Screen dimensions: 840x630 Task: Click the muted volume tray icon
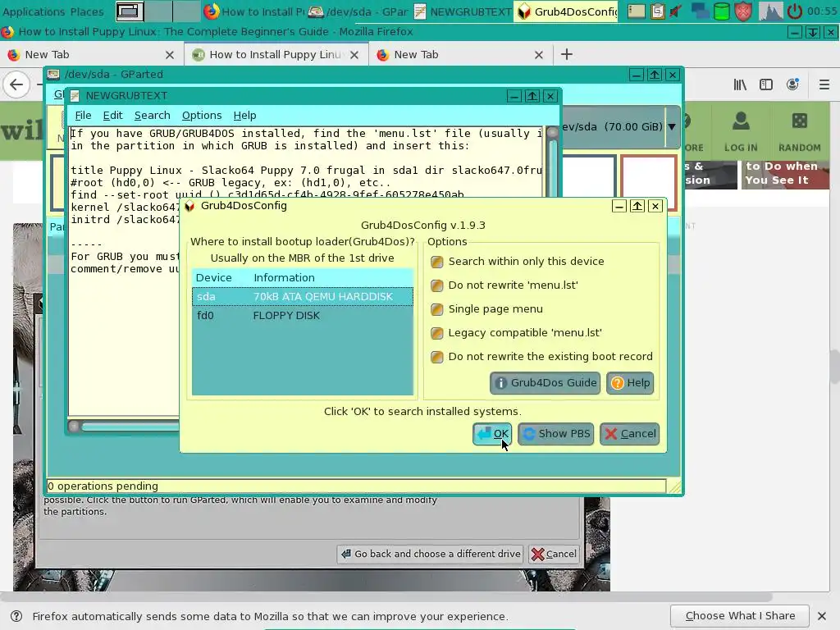point(677,11)
